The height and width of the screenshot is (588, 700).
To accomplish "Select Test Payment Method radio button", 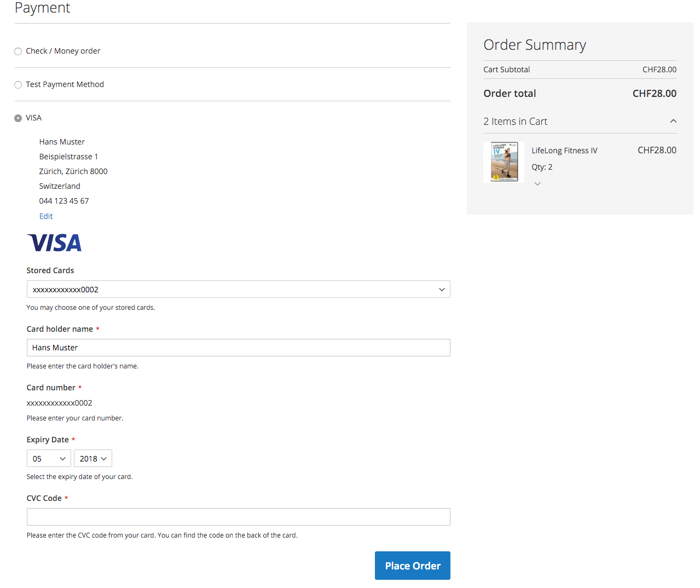I will [18, 85].
